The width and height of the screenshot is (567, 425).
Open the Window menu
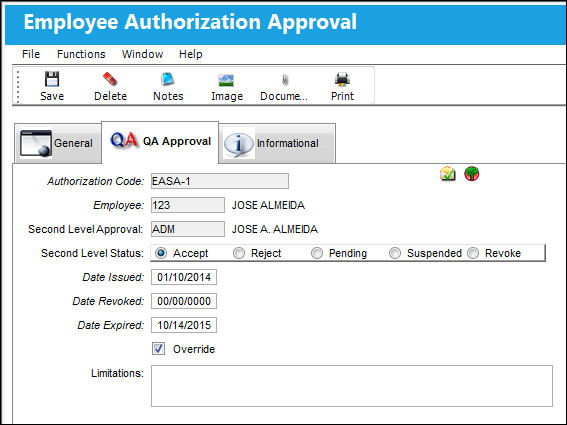[x=142, y=54]
